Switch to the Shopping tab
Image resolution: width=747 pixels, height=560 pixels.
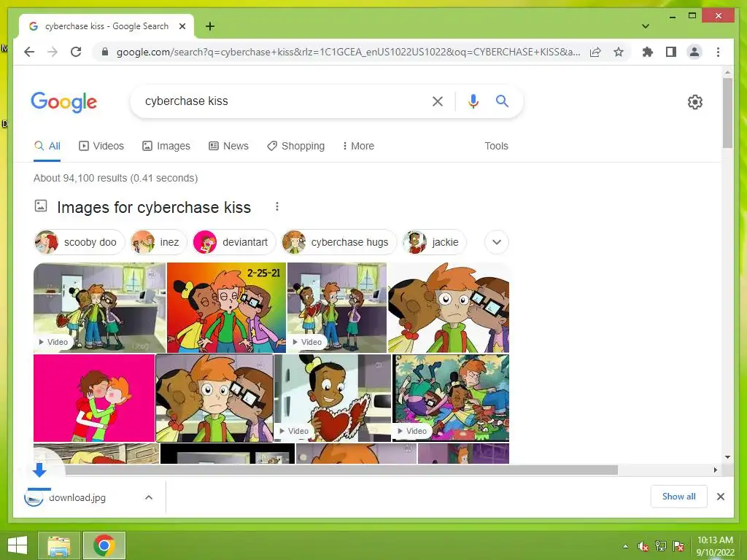(296, 146)
